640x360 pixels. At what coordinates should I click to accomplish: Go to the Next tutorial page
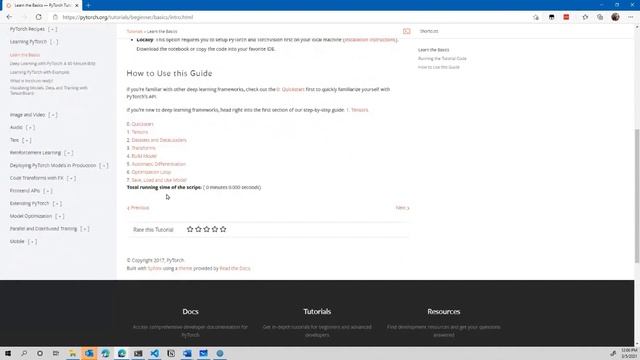coord(402,208)
